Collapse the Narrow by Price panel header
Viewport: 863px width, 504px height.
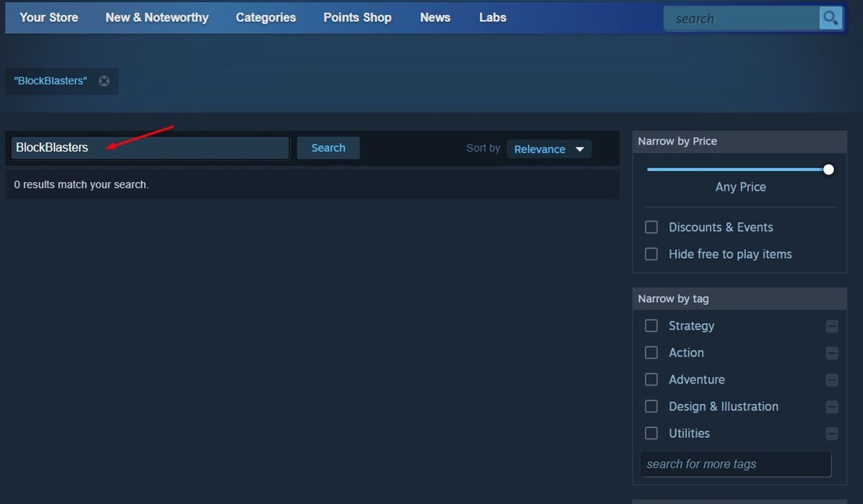[x=739, y=141]
